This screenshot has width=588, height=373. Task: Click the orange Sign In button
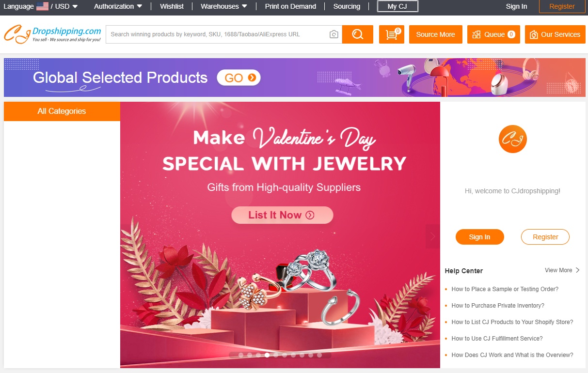(x=479, y=237)
